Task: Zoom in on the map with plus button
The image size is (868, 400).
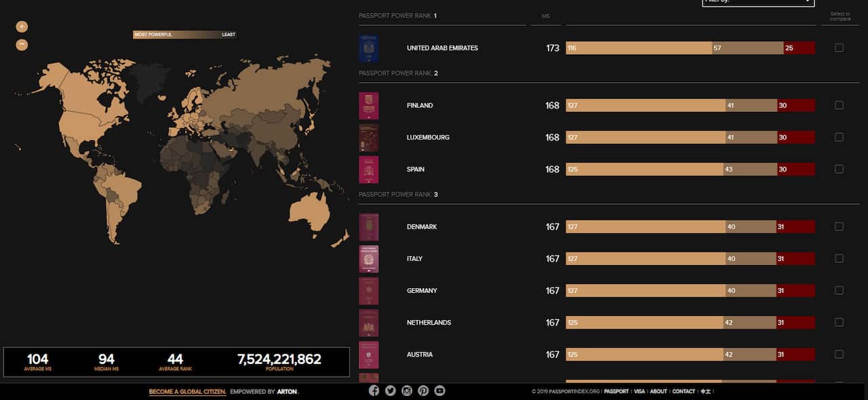Action: point(22,26)
